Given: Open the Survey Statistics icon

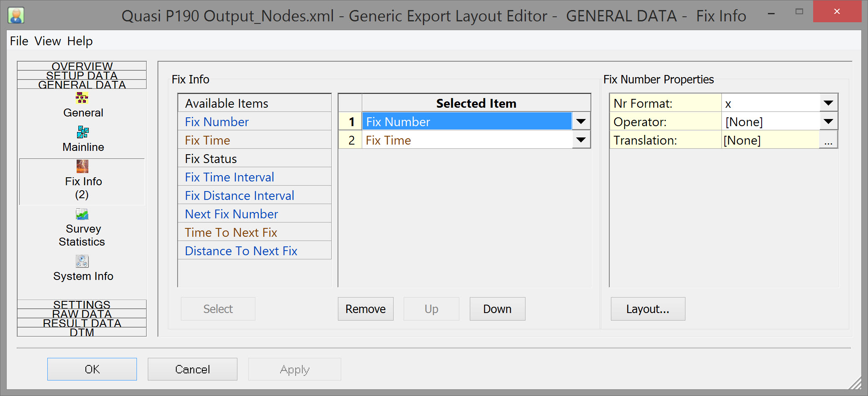Looking at the screenshot, I should [x=82, y=215].
